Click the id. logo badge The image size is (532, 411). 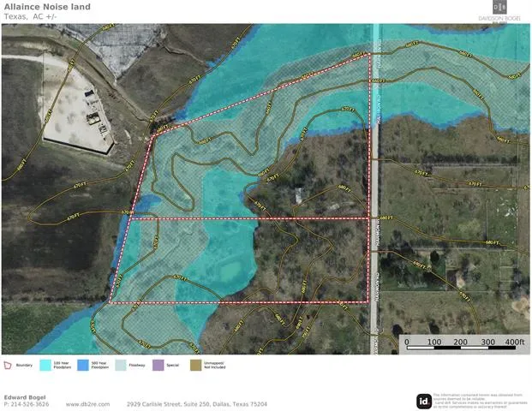[423, 401]
